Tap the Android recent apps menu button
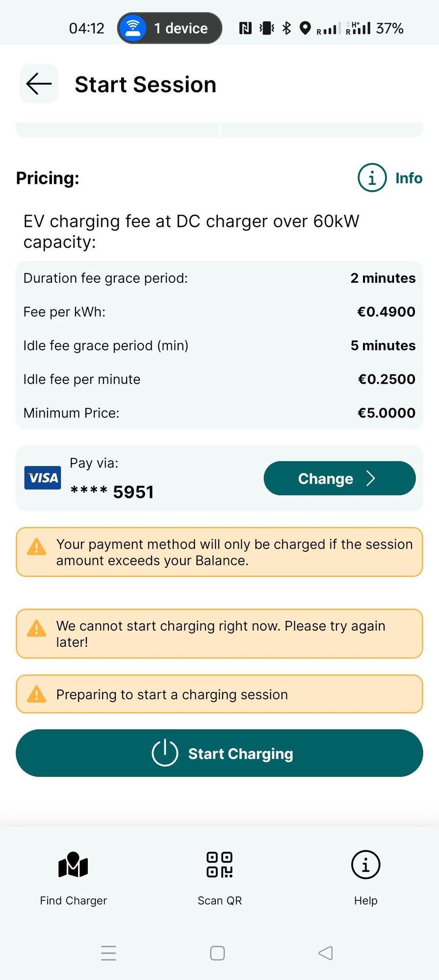Image resolution: width=439 pixels, height=980 pixels. (x=108, y=953)
